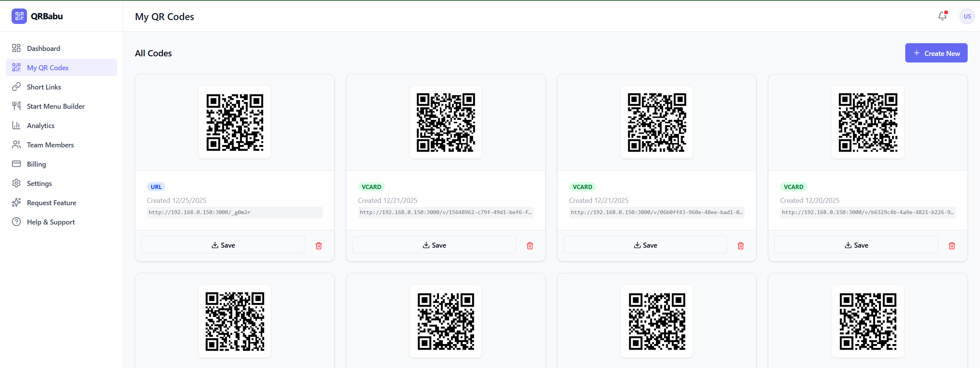Click the Start Menu Builder utensils icon
Screen dimensions: 980x368
[x=16, y=106]
